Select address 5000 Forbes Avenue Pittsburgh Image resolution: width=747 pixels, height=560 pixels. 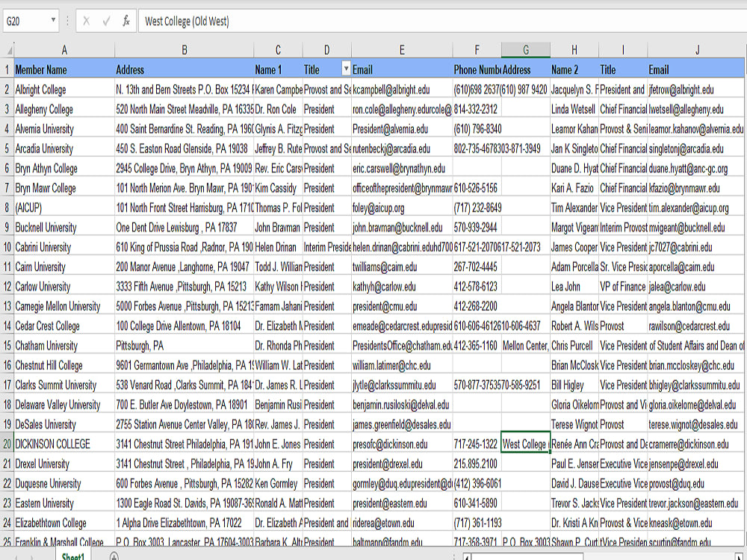[184, 306]
